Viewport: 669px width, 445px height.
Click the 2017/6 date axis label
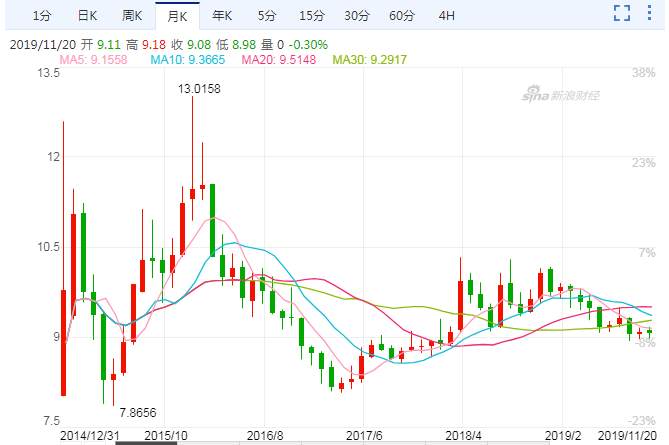tap(364, 436)
